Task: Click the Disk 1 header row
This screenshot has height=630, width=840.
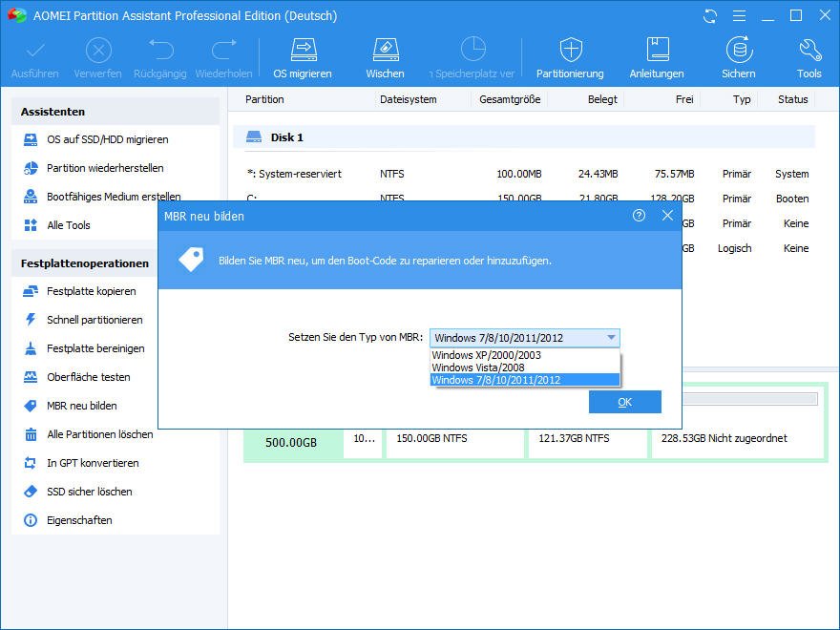Action: pyautogui.click(x=524, y=137)
